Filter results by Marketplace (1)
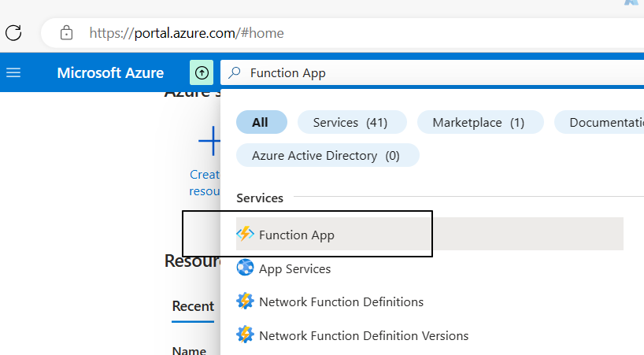 point(479,122)
